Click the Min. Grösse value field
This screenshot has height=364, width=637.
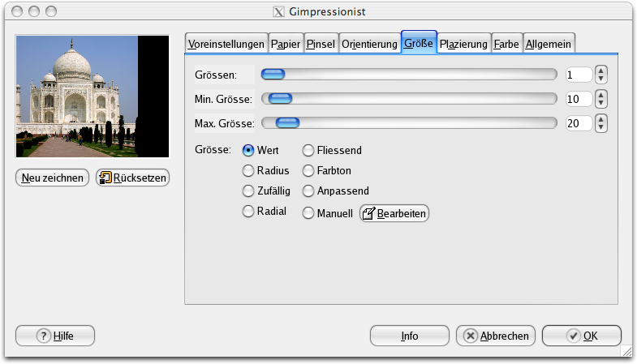point(579,99)
